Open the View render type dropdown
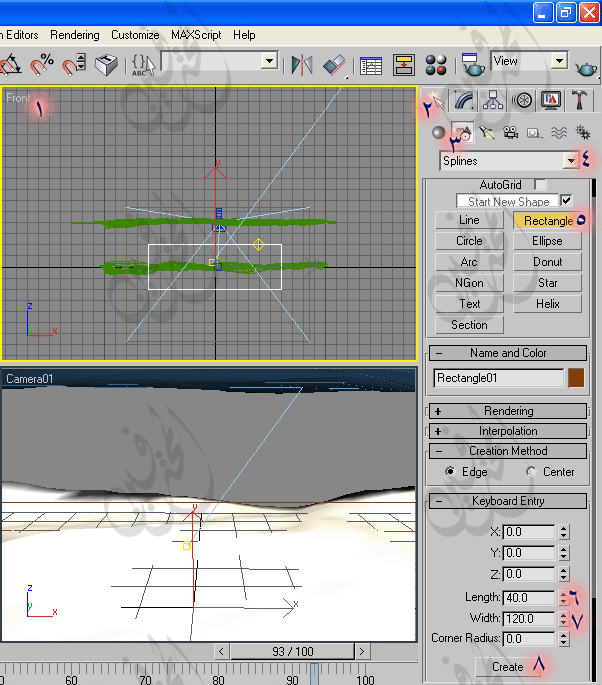 [x=559, y=61]
